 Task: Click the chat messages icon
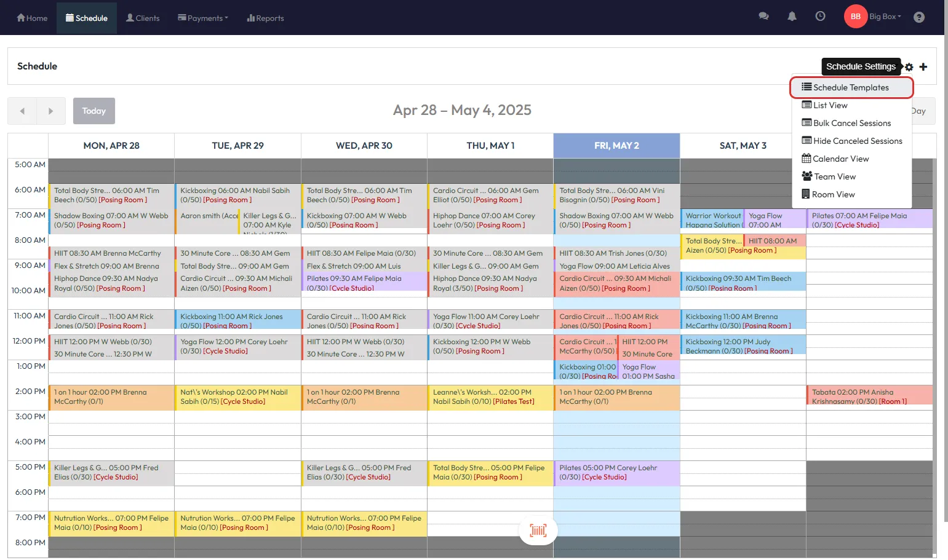coord(763,17)
